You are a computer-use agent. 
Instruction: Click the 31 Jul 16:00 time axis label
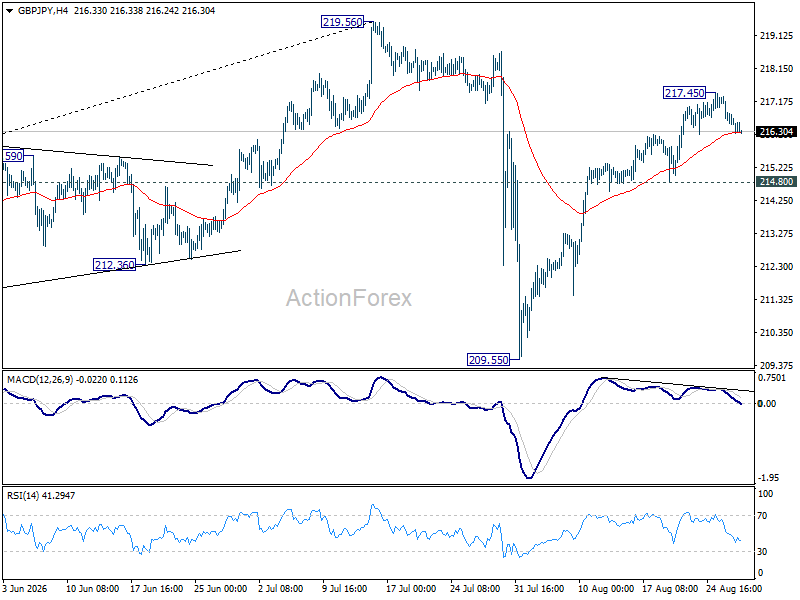tap(539, 589)
